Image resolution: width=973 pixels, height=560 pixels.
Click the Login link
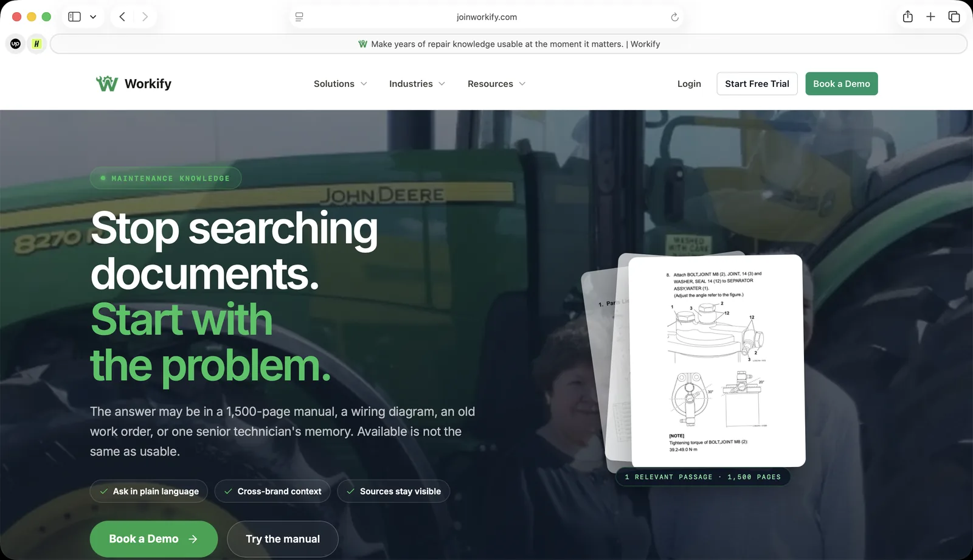[689, 84]
